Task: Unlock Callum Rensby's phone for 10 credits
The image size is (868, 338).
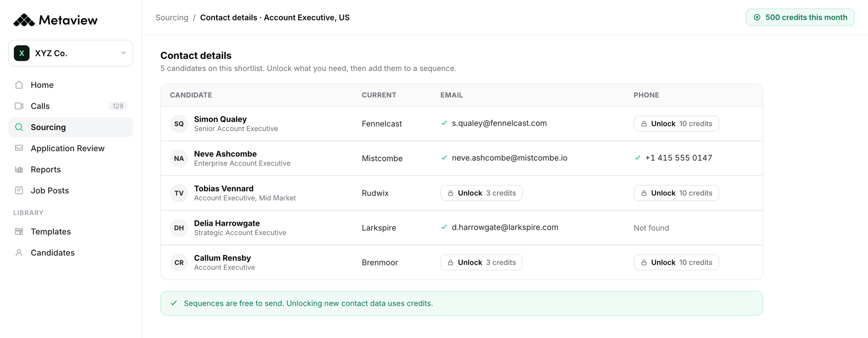Action: [x=676, y=262]
